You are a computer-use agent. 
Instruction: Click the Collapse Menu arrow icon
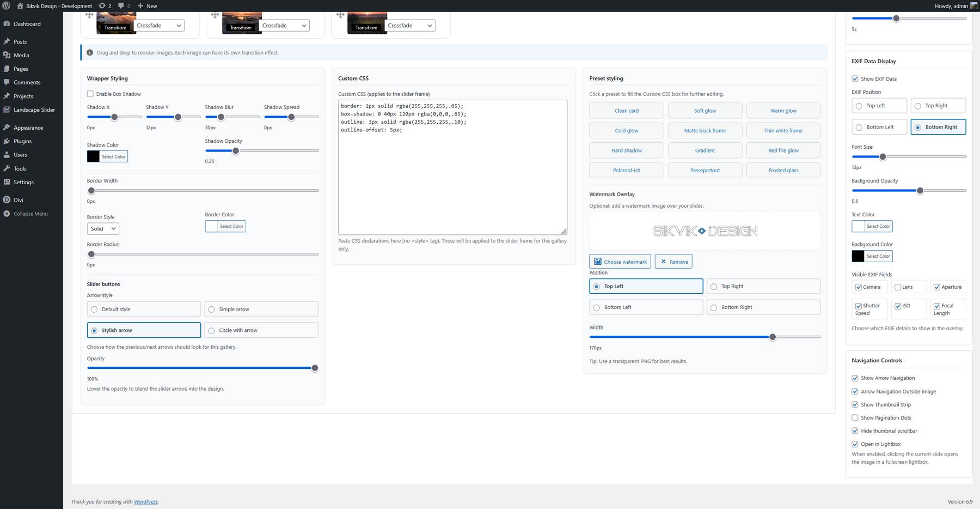[x=7, y=214]
